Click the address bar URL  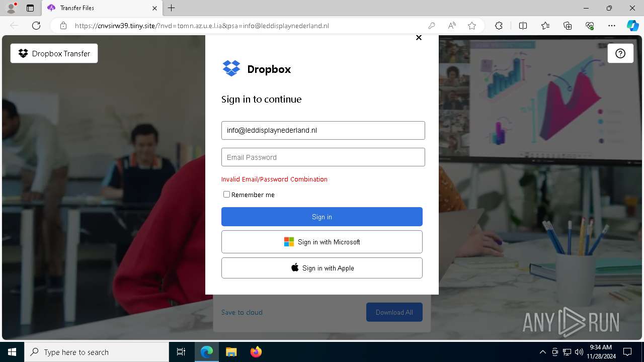tap(202, 26)
